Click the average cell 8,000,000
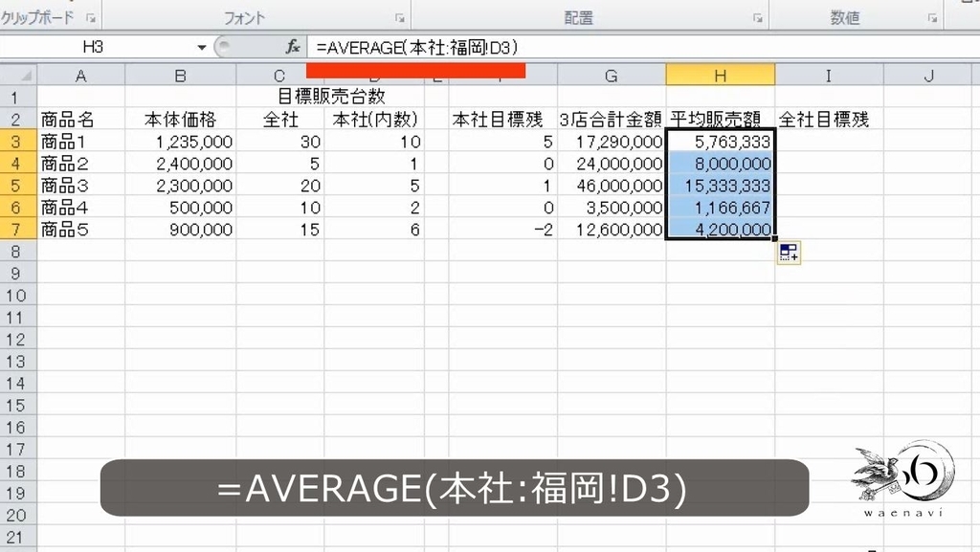The width and height of the screenshot is (980, 552). 720,164
